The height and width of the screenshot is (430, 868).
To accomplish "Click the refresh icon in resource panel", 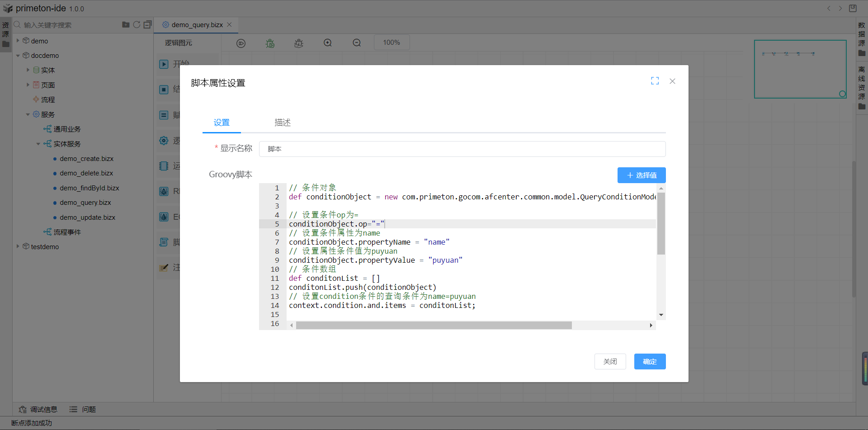I will point(137,25).
